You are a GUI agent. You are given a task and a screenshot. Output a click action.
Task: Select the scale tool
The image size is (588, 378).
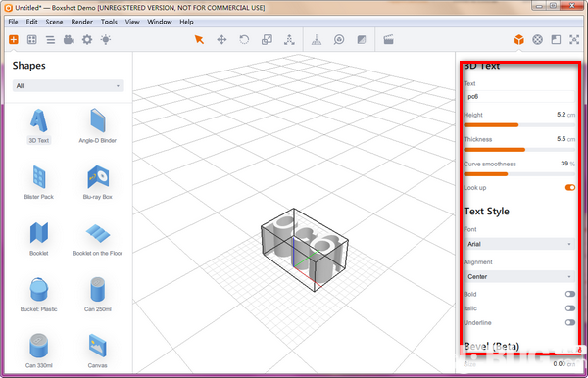coord(267,40)
